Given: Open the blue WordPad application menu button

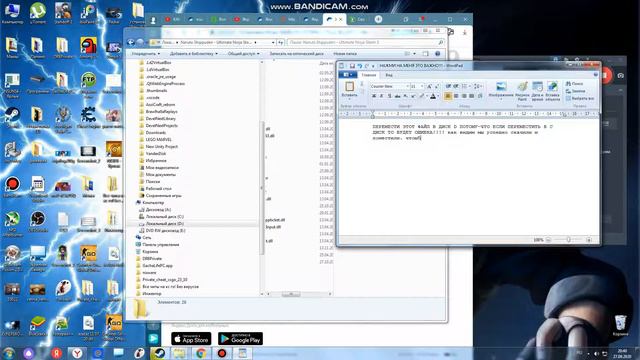Looking at the screenshot, I should click(348, 75).
